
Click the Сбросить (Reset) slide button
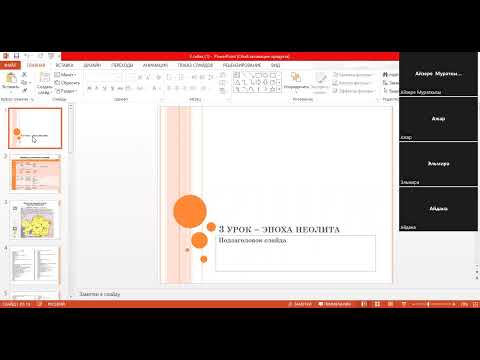(67, 83)
